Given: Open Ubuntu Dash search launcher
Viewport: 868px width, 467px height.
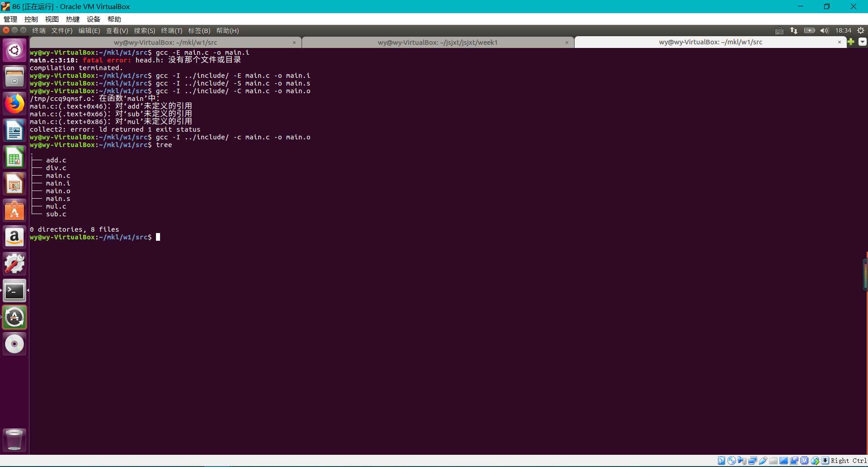Looking at the screenshot, I should click(14, 50).
